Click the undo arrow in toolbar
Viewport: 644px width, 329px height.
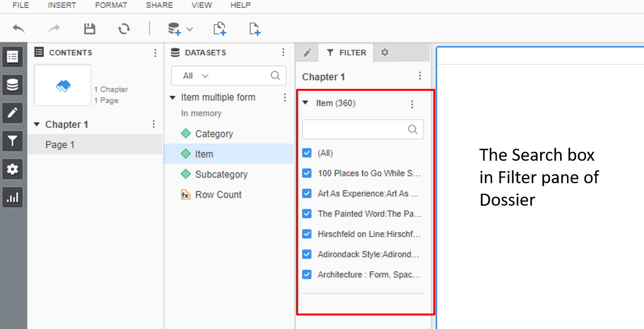click(x=18, y=28)
